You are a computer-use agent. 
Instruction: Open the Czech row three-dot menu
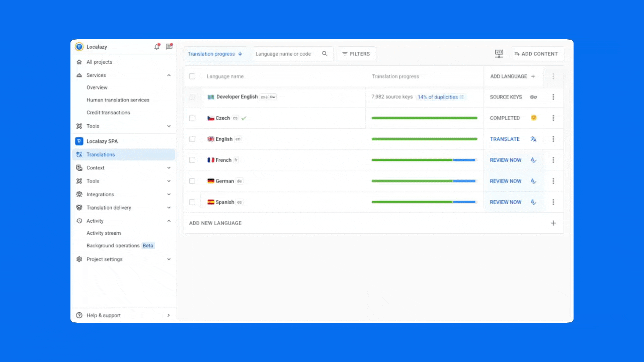click(x=553, y=118)
